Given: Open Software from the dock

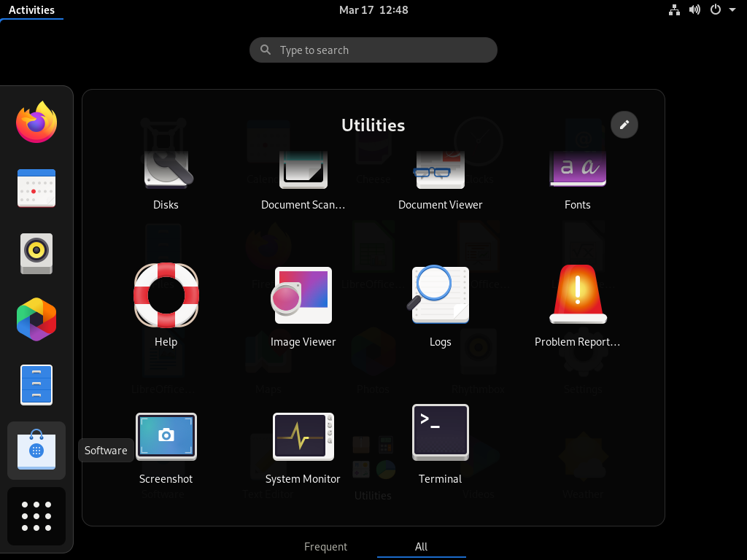Looking at the screenshot, I should [x=36, y=451].
